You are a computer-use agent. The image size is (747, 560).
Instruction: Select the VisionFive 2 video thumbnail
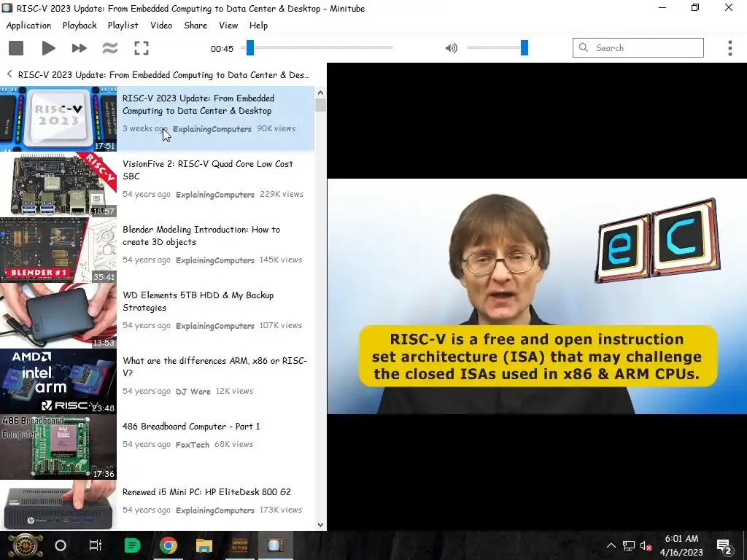[x=58, y=184]
